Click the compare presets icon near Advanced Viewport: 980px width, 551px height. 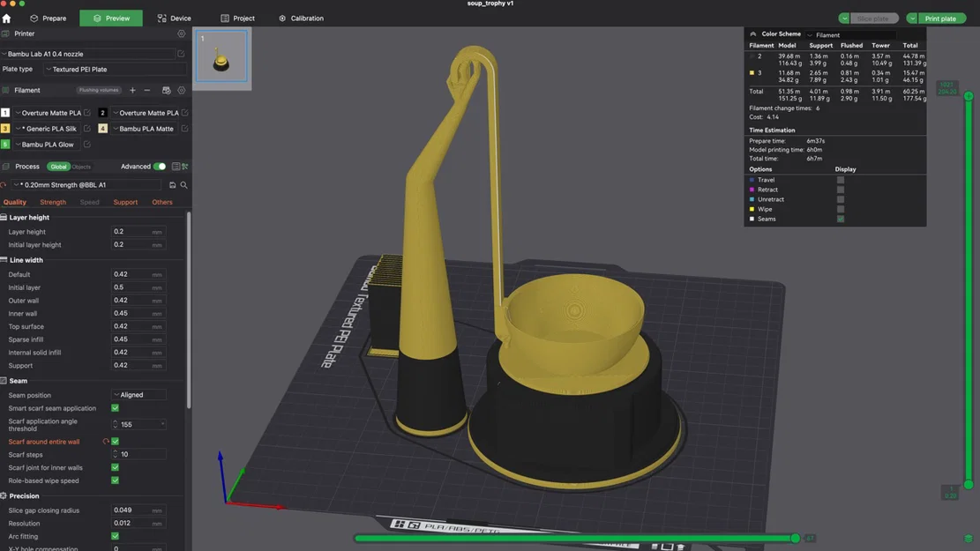point(185,167)
